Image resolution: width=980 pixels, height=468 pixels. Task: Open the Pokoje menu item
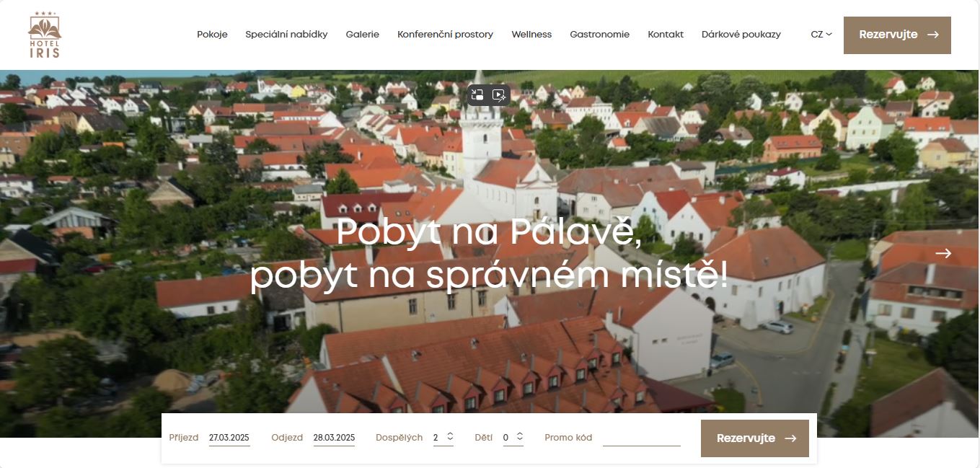coord(212,34)
